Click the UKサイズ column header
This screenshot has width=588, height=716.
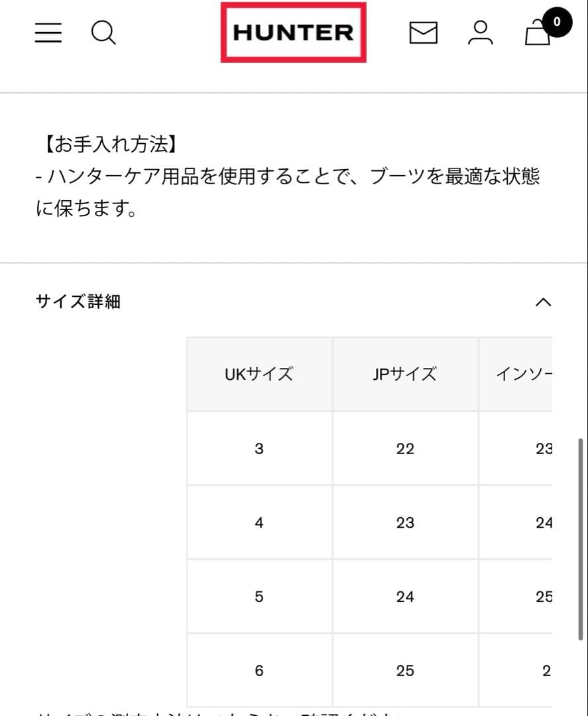(259, 375)
